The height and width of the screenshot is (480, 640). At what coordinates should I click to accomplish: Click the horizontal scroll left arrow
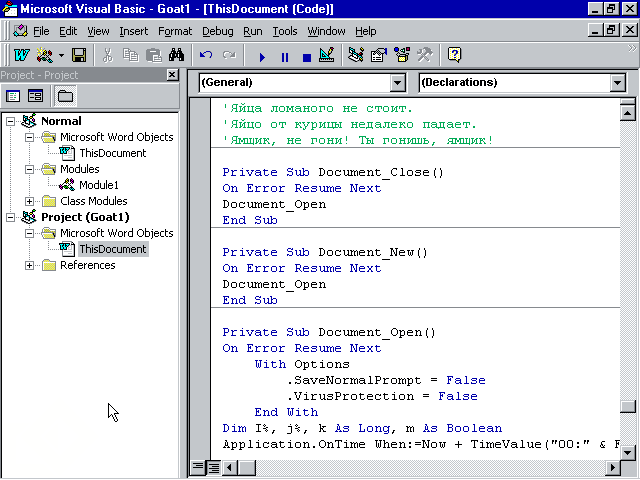pos(230,467)
